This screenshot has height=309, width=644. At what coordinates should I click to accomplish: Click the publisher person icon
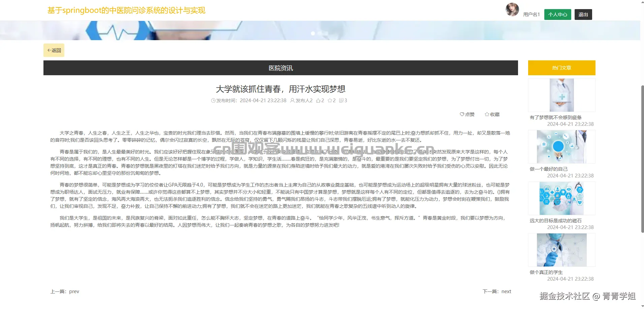coord(292,101)
